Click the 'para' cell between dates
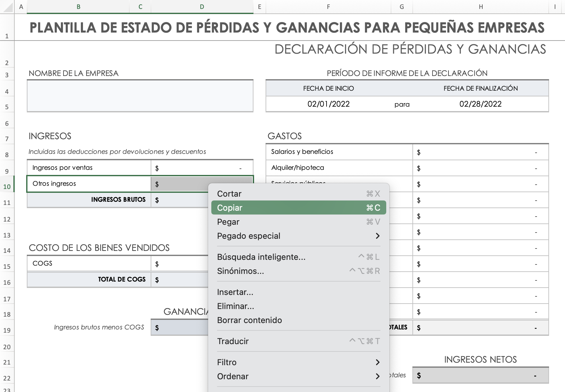The image size is (565, 392). point(402,104)
